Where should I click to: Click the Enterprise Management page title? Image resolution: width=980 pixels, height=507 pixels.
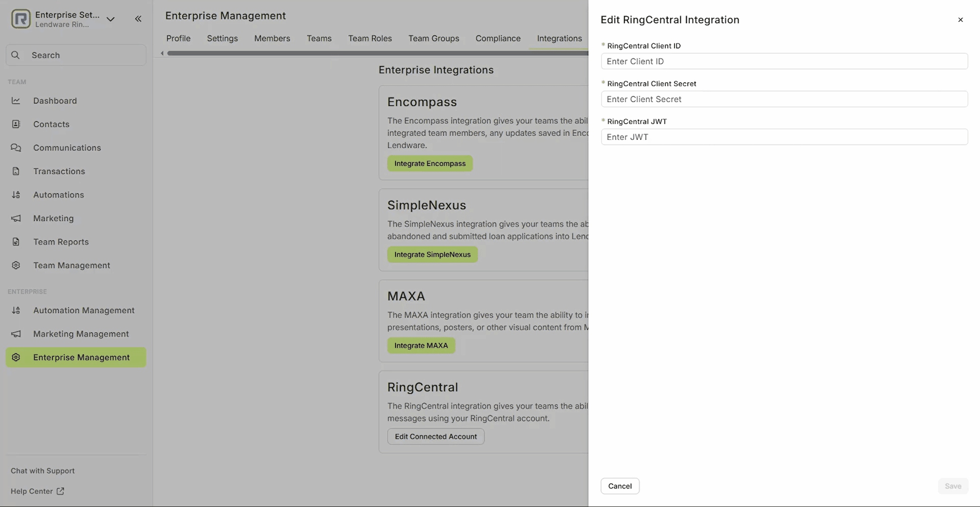226,16
